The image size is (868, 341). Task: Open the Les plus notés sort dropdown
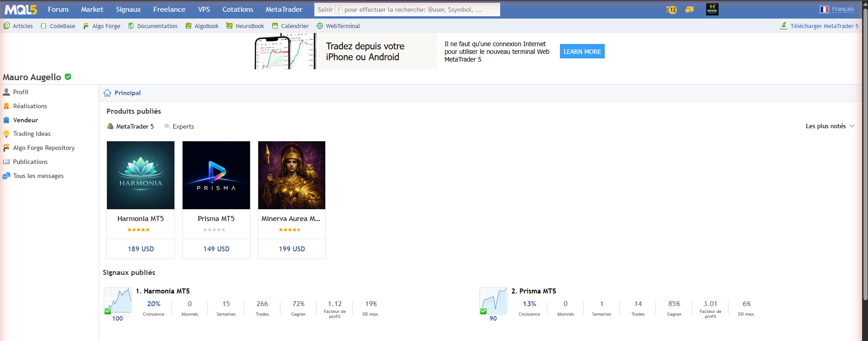(x=830, y=126)
